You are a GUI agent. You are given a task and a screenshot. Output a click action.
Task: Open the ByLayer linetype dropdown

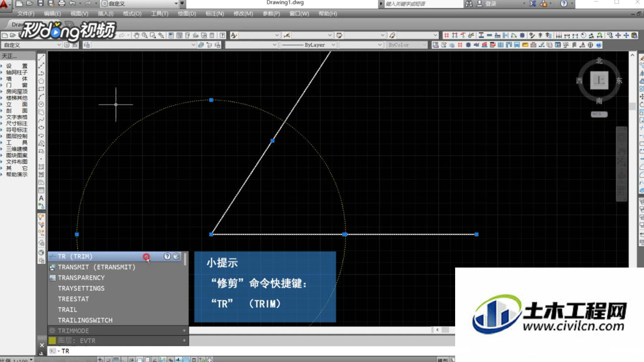click(308, 45)
